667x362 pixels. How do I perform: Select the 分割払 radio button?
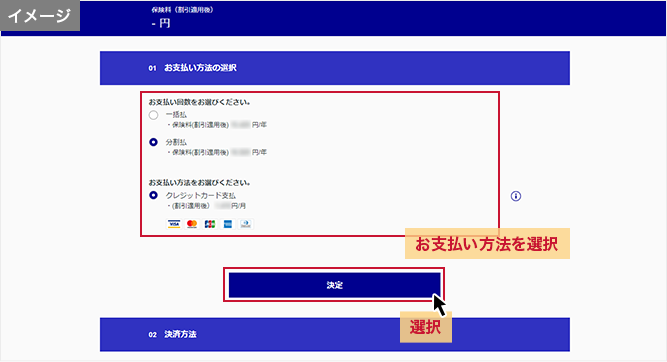coord(154,142)
